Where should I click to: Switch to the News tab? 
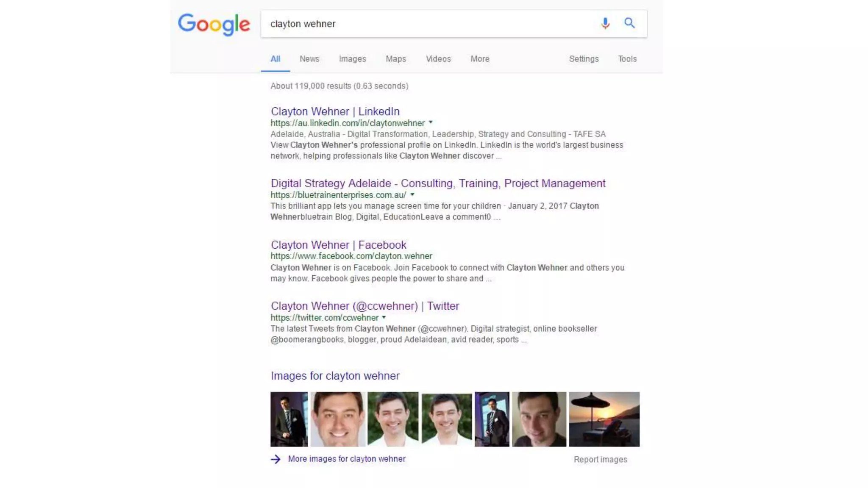(309, 59)
